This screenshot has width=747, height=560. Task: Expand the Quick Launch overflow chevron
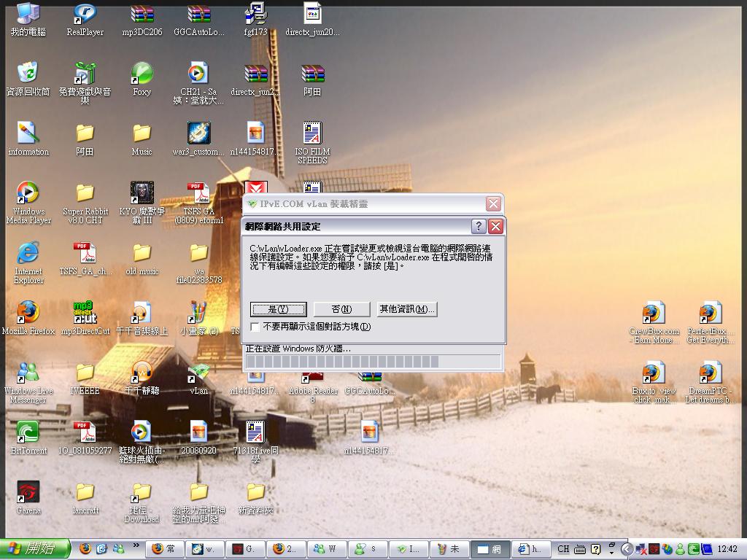pos(136,545)
